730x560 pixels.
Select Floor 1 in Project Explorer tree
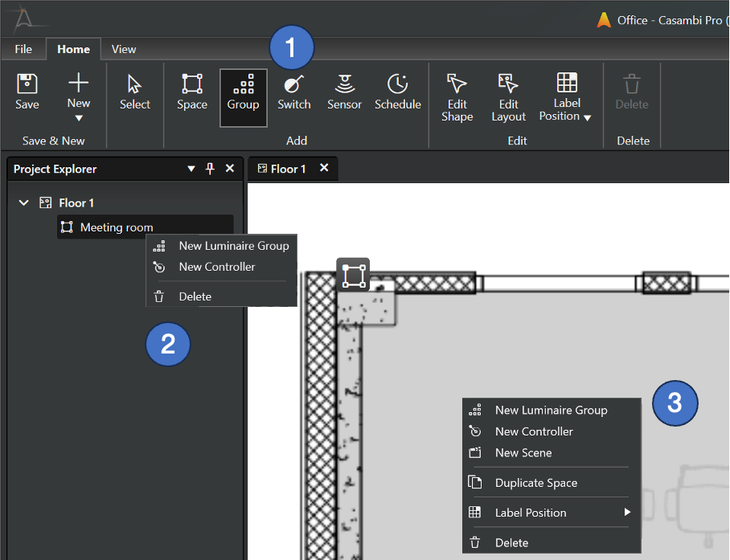click(76, 202)
